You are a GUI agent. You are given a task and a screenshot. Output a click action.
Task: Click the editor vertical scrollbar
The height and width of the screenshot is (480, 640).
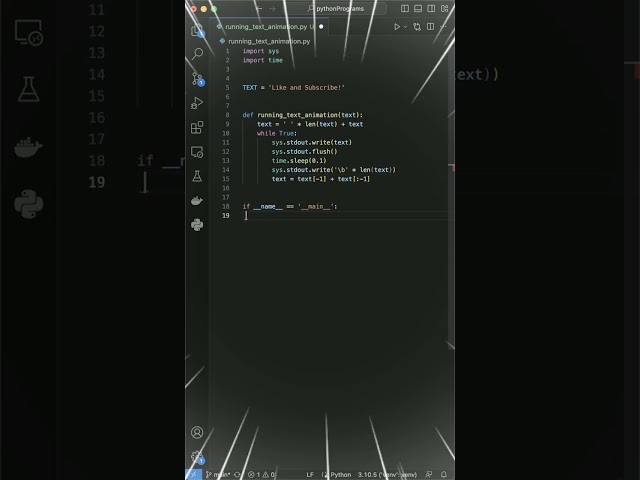point(451,196)
